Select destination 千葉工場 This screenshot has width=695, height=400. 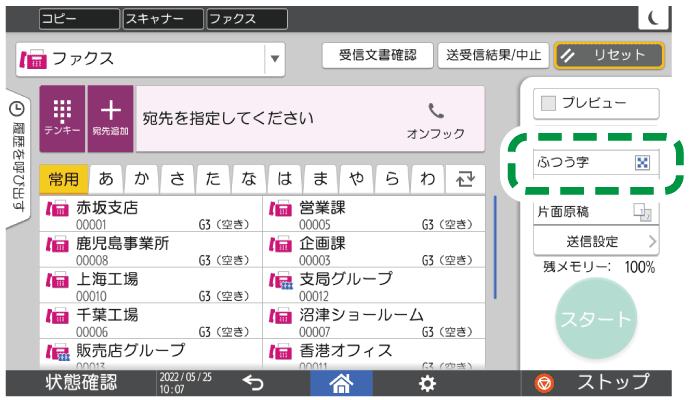151,321
